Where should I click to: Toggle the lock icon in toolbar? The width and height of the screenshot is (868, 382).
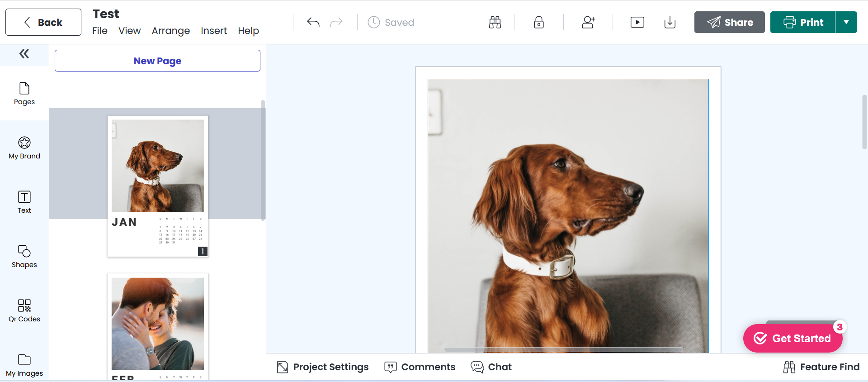pos(538,22)
